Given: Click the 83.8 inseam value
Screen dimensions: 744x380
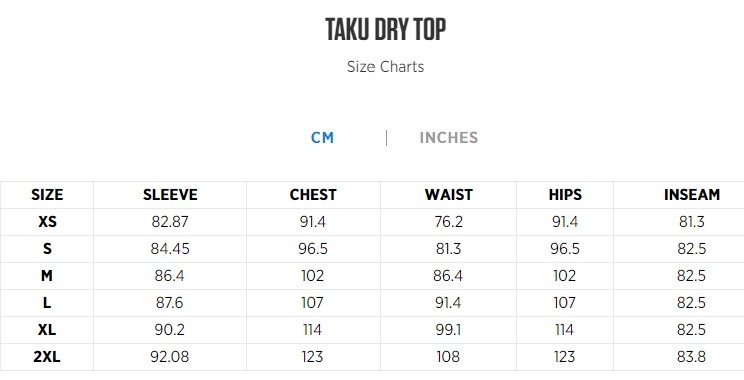Looking at the screenshot, I should pos(691,356).
